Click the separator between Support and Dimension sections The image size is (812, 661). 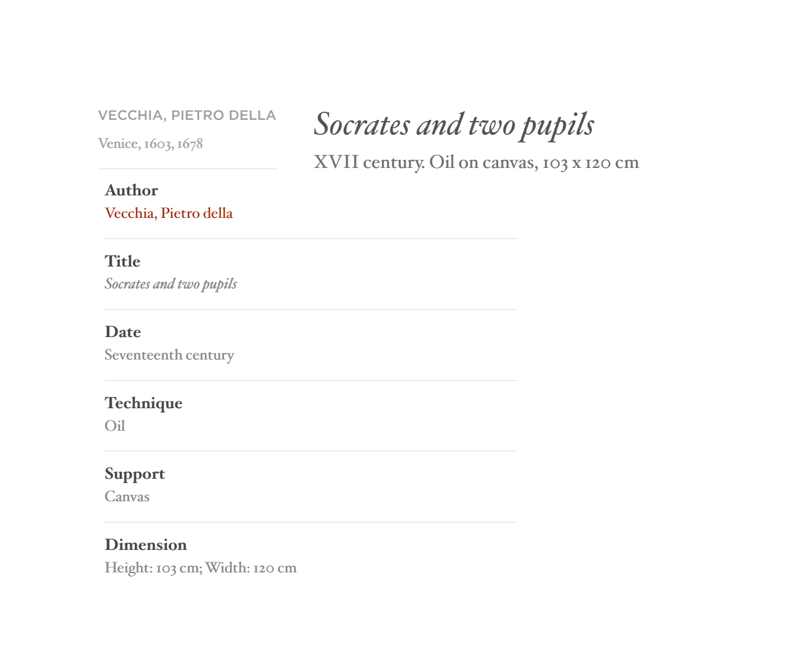(311, 522)
